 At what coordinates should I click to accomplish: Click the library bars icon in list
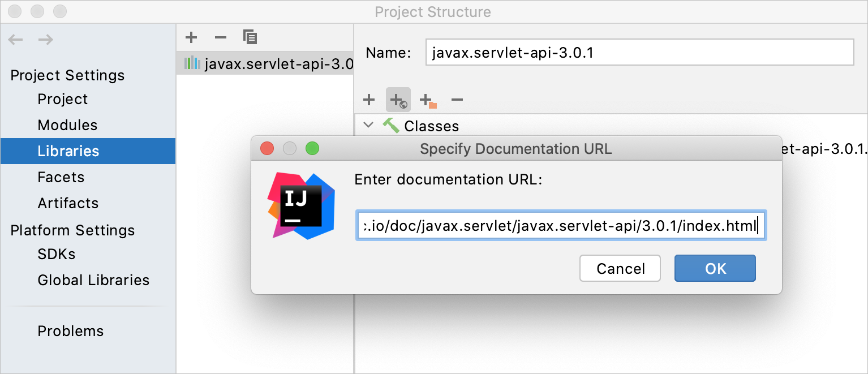pyautogui.click(x=192, y=63)
